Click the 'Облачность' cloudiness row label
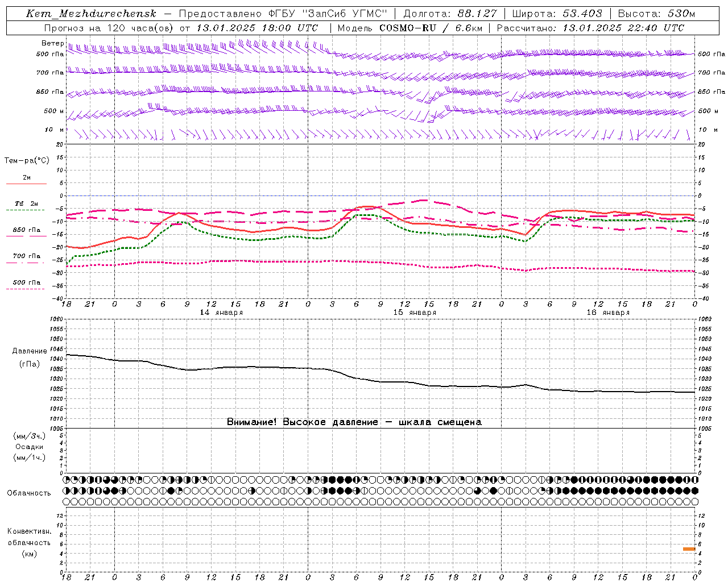 pyautogui.click(x=29, y=493)
